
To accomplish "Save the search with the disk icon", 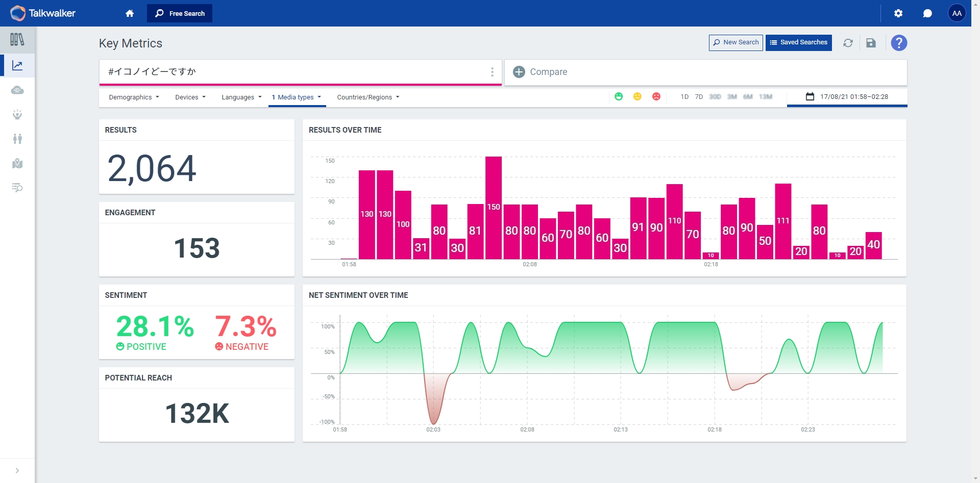I will [871, 43].
